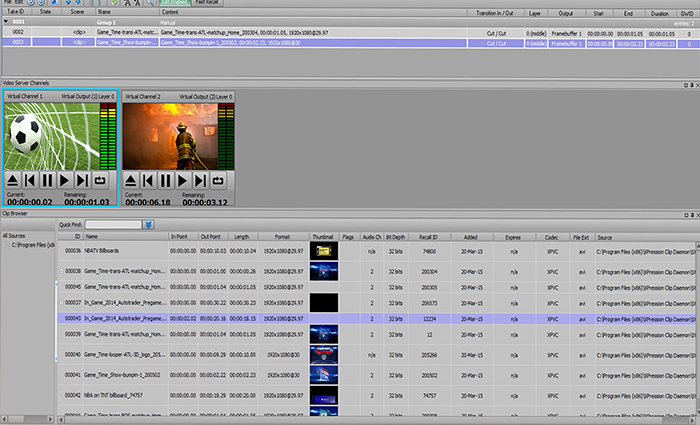Click the Fast Recall button
700x425 pixels.
pyautogui.click(x=208, y=3)
